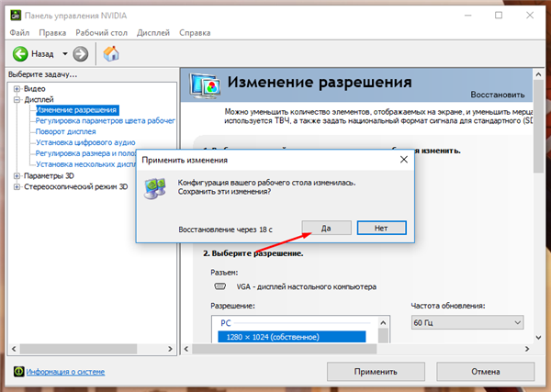Click the System Information icon
The image size is (551, 392).
[x=18, y=371]
